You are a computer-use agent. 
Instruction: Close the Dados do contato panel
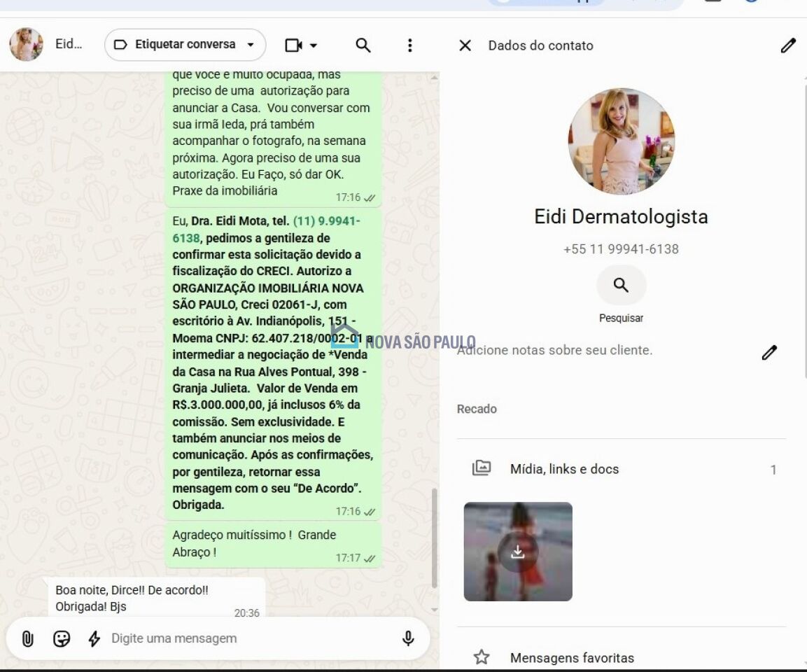(x=465, y=45)
